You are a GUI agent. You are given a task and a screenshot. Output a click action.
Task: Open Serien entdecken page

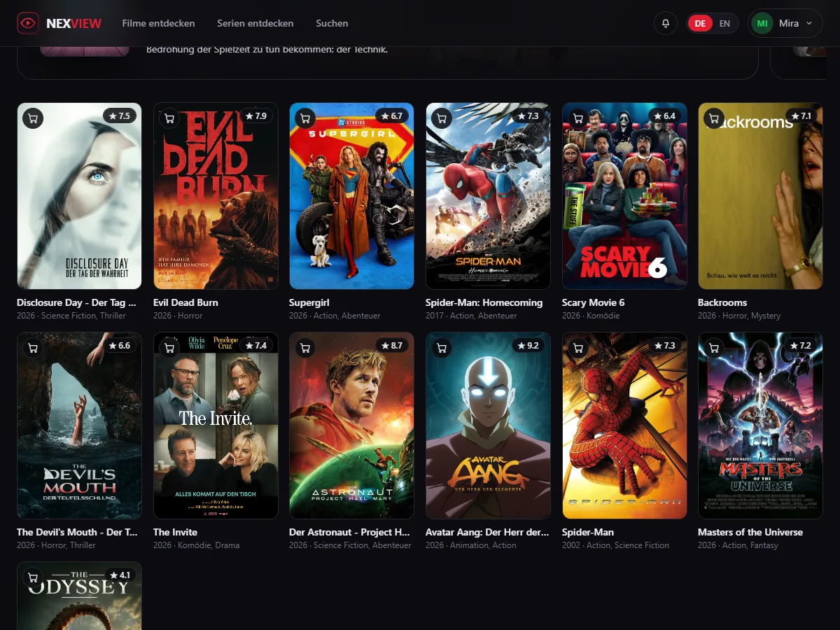255,23
